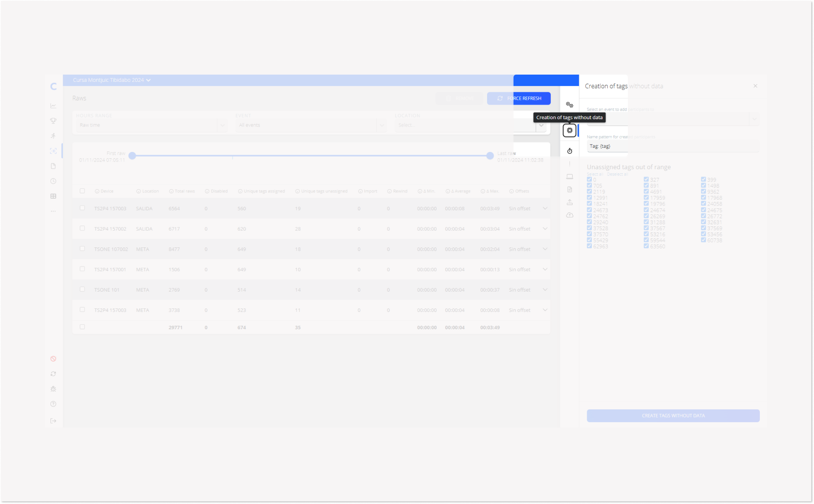This screenshot has height=504, width=814.
Task: Click the upload tray tool icon
Action: (x=570, y=202)
